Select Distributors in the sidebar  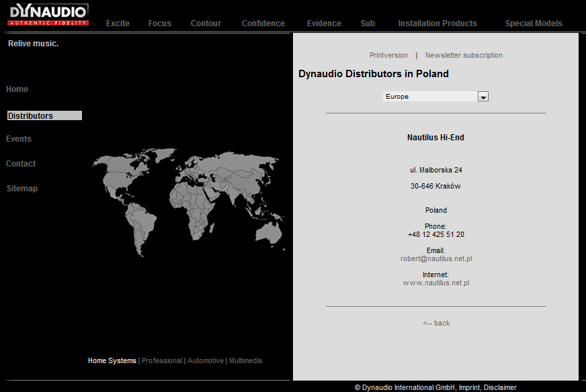(x=44, y=115)
